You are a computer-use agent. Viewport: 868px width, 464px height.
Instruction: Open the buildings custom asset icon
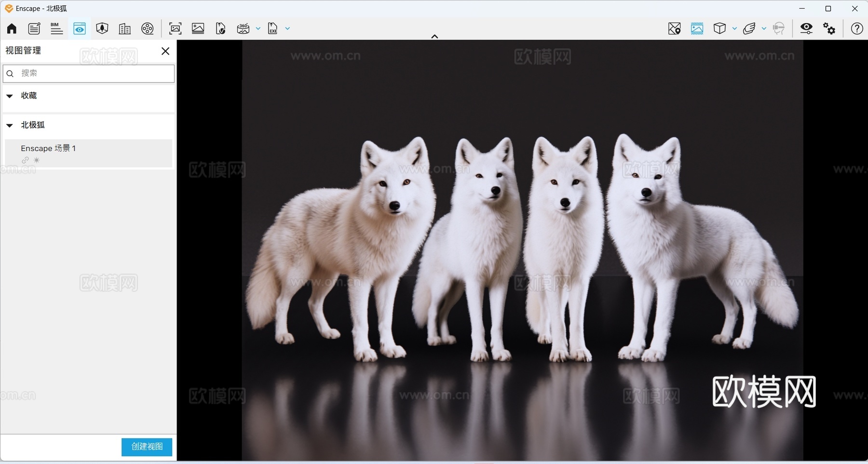pos(125,29)
